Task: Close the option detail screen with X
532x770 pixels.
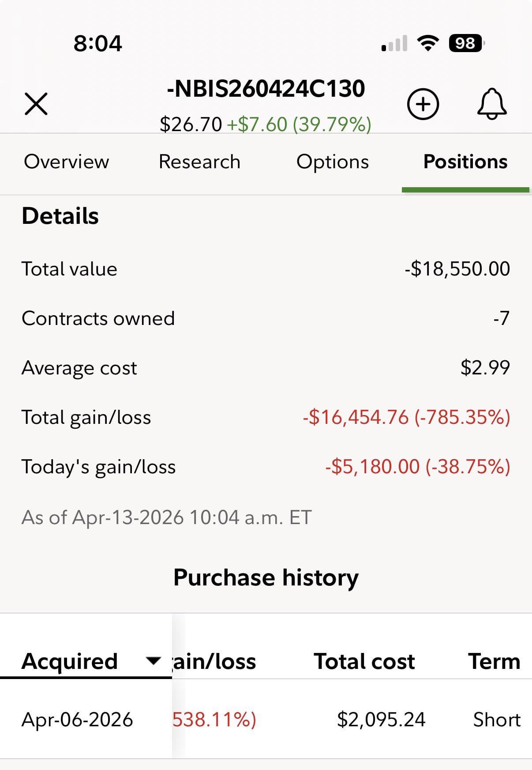Action: click(36, 104)
